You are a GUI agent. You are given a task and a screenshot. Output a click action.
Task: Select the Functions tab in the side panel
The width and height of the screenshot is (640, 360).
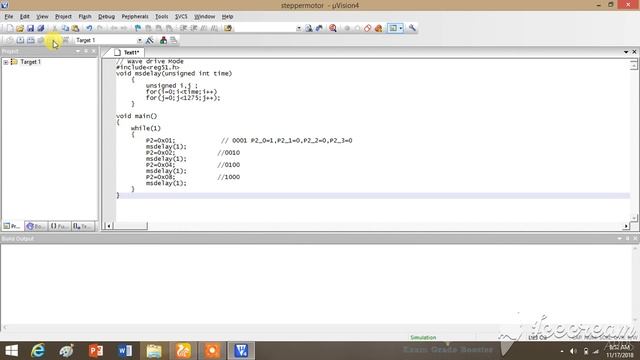coord(59,226)
